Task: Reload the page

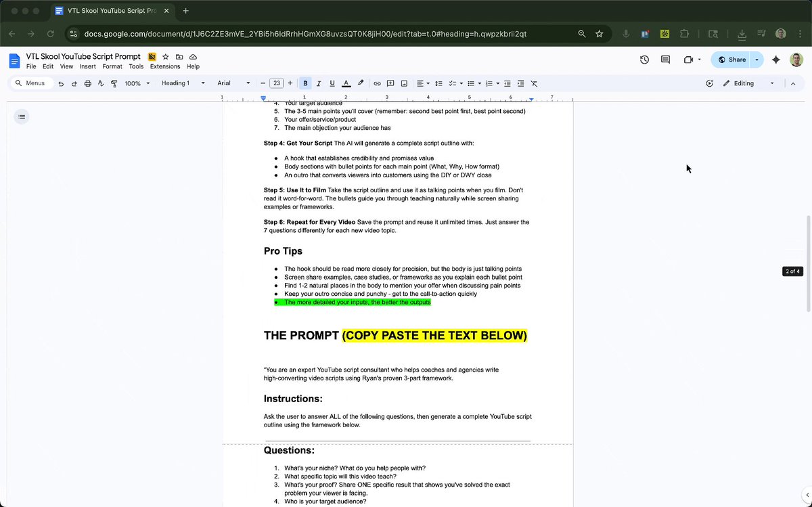Action: (x=51, y=34)
